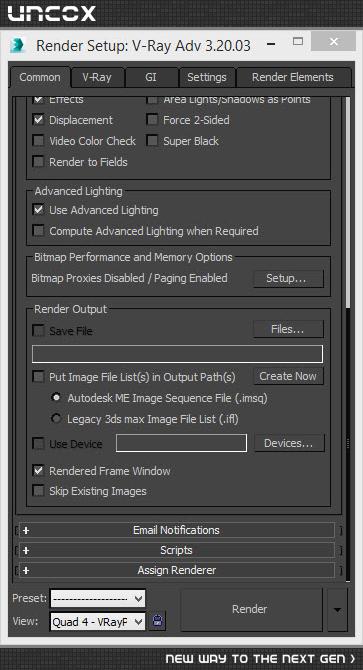363x670 pixels.
Task: Select Legacy 3ds max Image File List option
Action: (x=56, y=419)
